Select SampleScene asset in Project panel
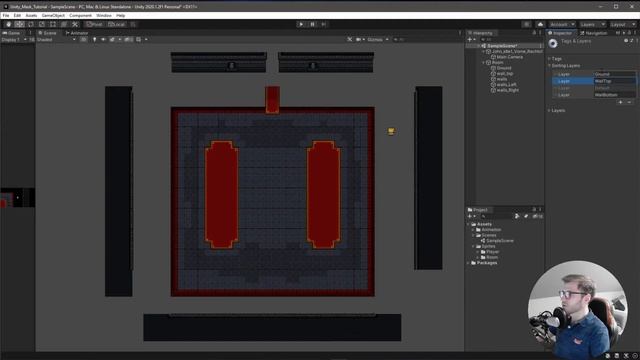Viewport: 640px width, 360px height. tap(497, 241)
